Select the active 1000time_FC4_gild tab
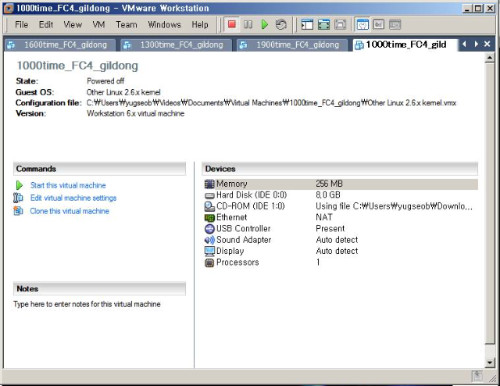The image size is (500, 386). pyautogui.click(x=405, y=45)
